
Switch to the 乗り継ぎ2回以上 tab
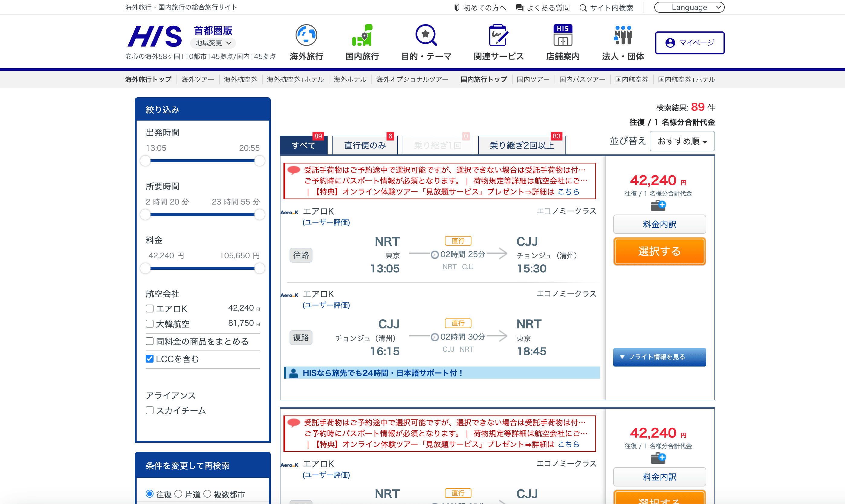tap(521, 145)
